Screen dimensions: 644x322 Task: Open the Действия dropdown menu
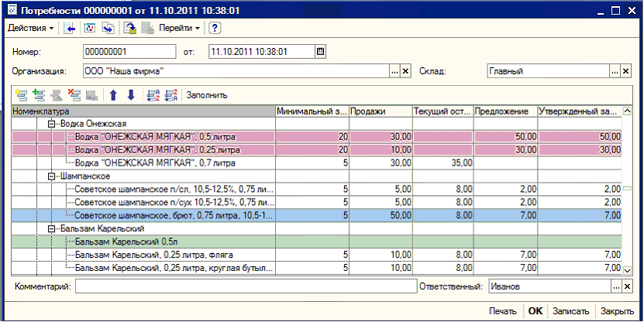pyautogui.click(x=31, y=29)
